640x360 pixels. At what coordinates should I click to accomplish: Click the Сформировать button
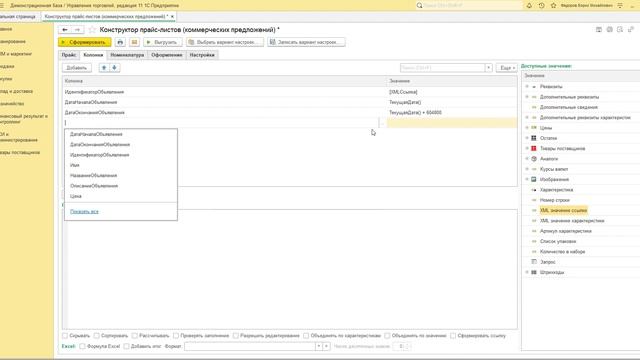(84, 42)
